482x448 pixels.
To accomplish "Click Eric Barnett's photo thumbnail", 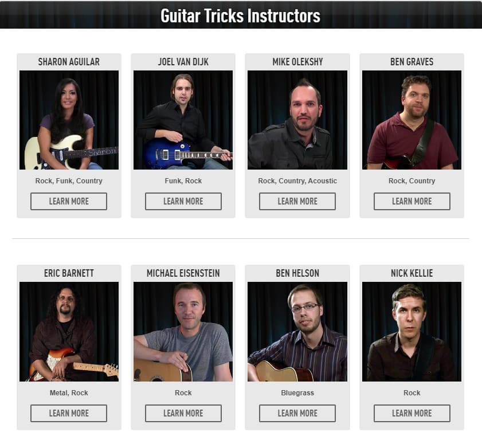I will coord(69,332).
